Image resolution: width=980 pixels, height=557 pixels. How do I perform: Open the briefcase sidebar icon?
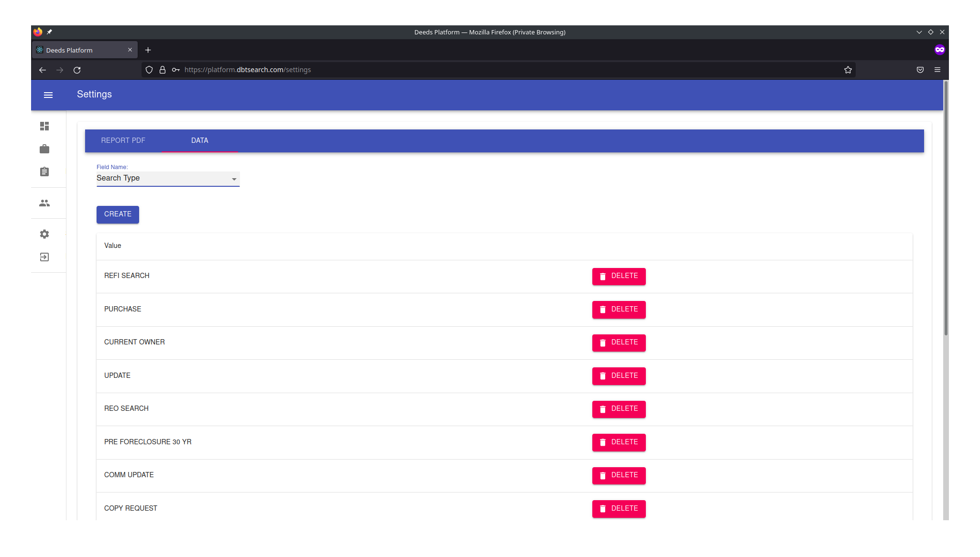coord(44,149)
